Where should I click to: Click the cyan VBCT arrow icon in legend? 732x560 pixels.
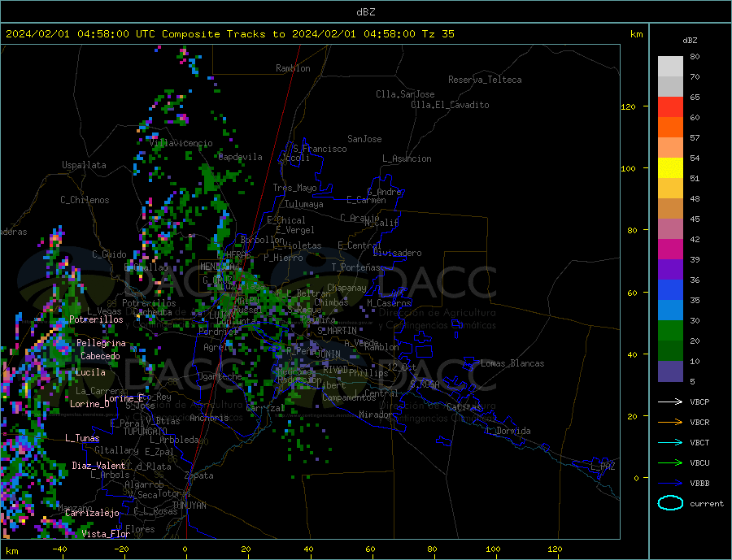(x=670, y=442)
